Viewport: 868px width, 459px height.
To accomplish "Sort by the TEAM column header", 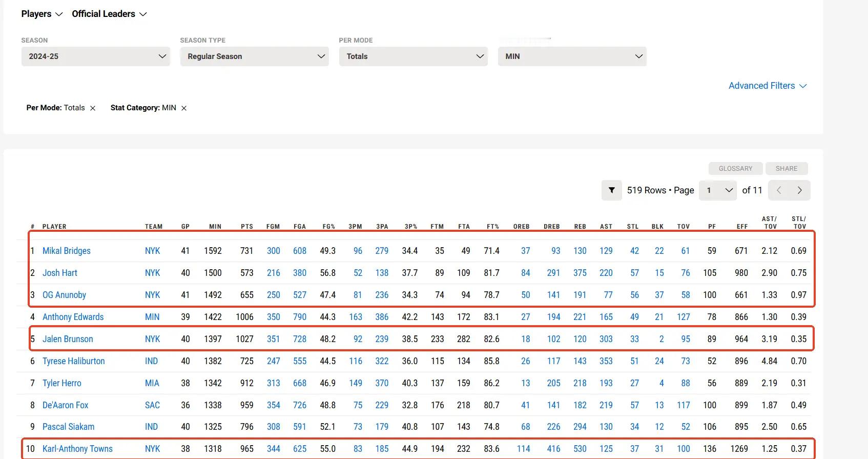I will pyautogui.click(x=154, y=227).
